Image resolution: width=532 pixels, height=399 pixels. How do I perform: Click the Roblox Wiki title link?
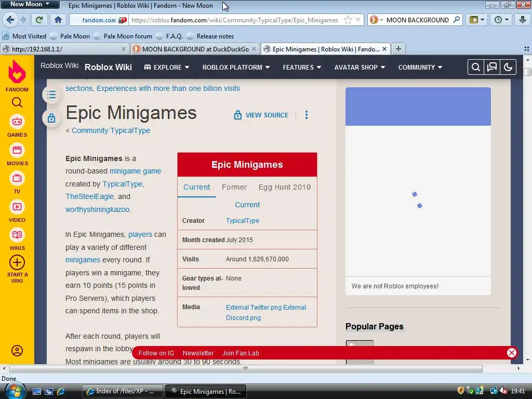(108, 67)
